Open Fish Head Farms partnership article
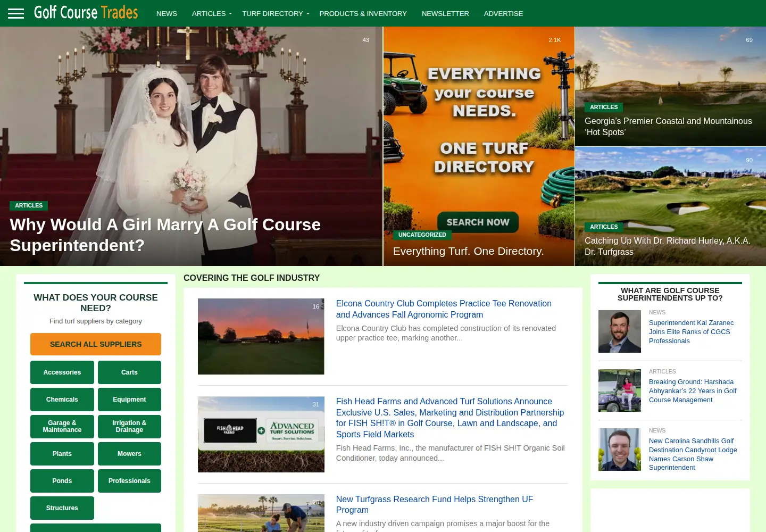The width and height of the screenshot is (766, 532). point(450,418)
